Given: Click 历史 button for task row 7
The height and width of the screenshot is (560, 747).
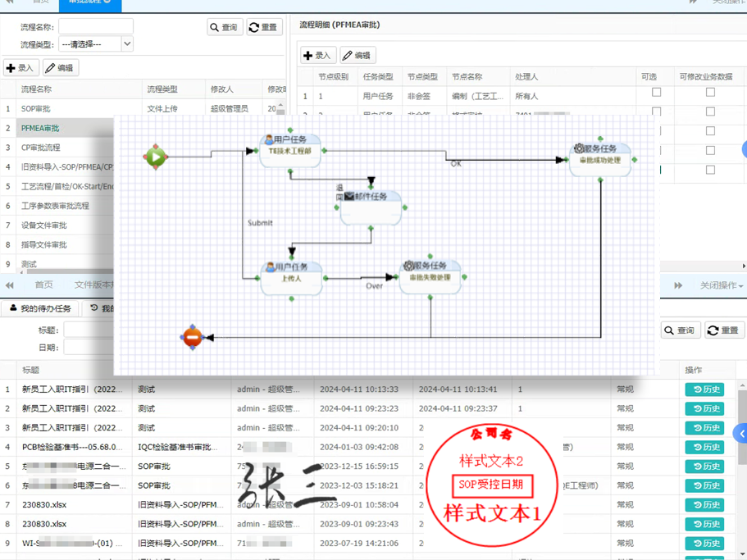Looking at the screenshot, I should coord(704,505).
